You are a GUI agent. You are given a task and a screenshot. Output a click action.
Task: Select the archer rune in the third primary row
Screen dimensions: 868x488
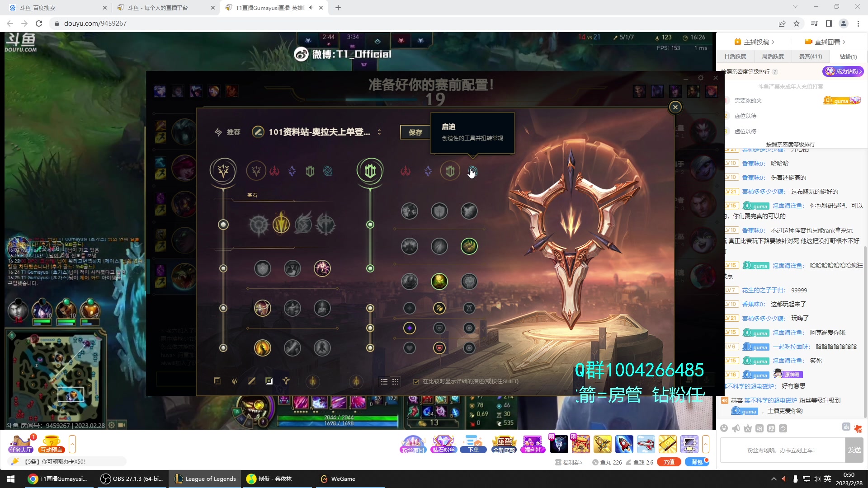pyautogui.click(x=262, y=308)
